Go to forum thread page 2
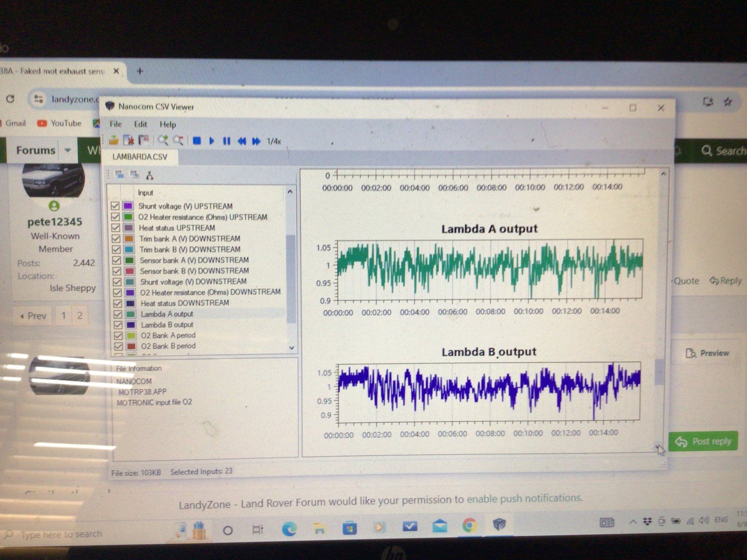The height and width of the screenshot is (560, 747). 79,316
